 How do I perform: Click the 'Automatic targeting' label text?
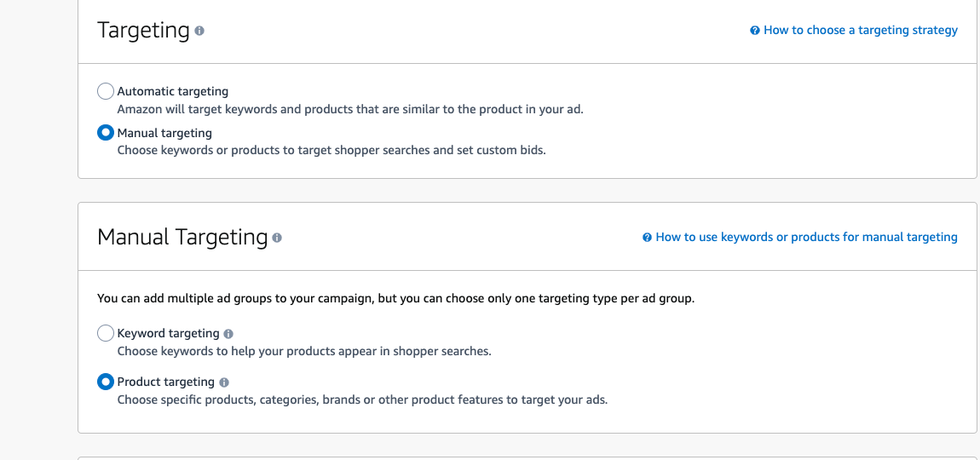click(x=173, y=91)
